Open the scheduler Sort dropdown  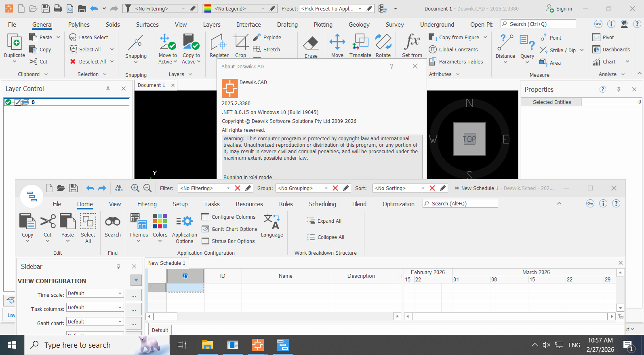coord(423,188)
